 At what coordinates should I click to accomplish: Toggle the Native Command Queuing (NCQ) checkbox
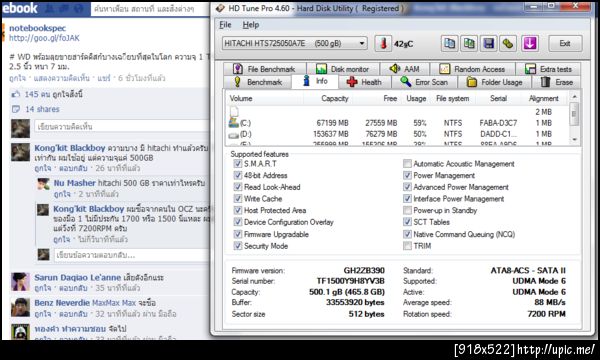[407, 234]
